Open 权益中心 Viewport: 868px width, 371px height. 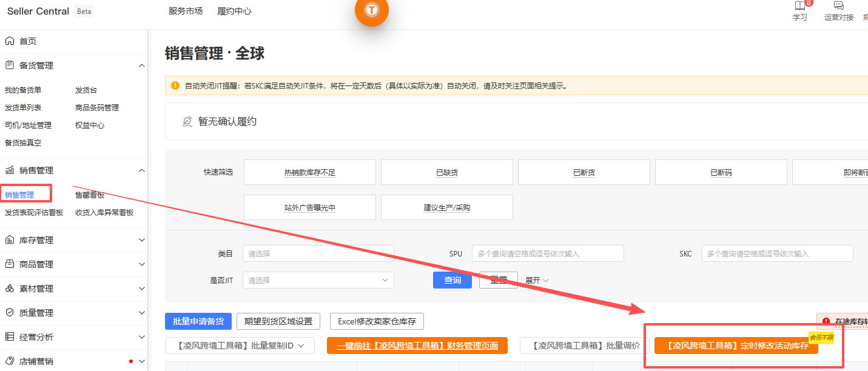[x=90, y=125]
